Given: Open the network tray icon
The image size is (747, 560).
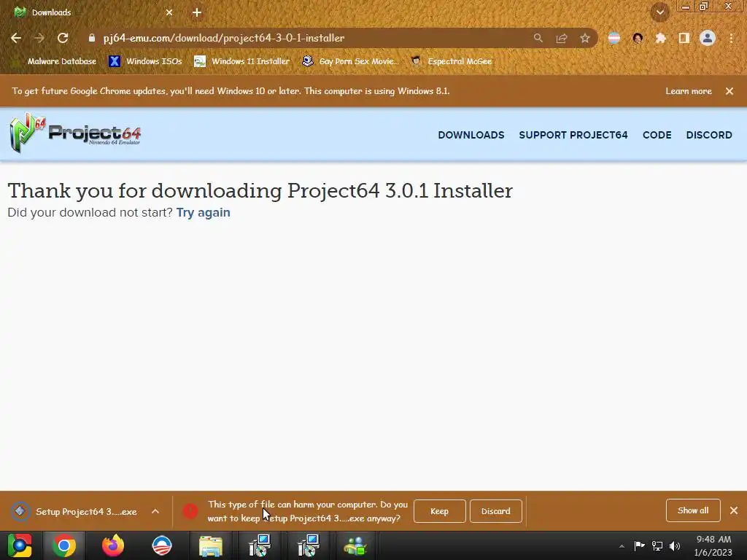Looking at the screenshot, I should click(657, 545).
